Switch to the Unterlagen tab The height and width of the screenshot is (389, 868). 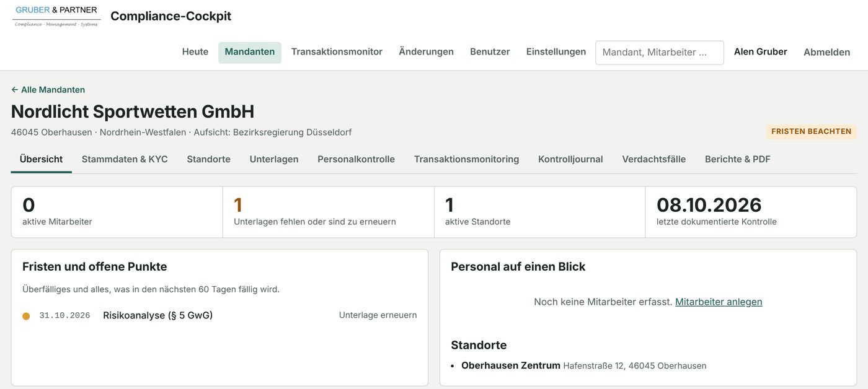pyautogui.click(x=274, y=159)
